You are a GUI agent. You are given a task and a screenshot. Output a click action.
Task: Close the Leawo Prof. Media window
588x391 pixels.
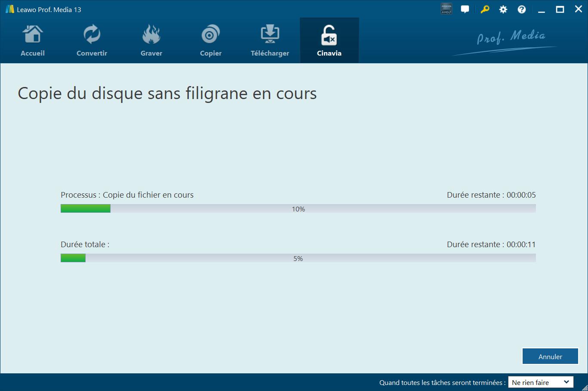coord(579,9)
